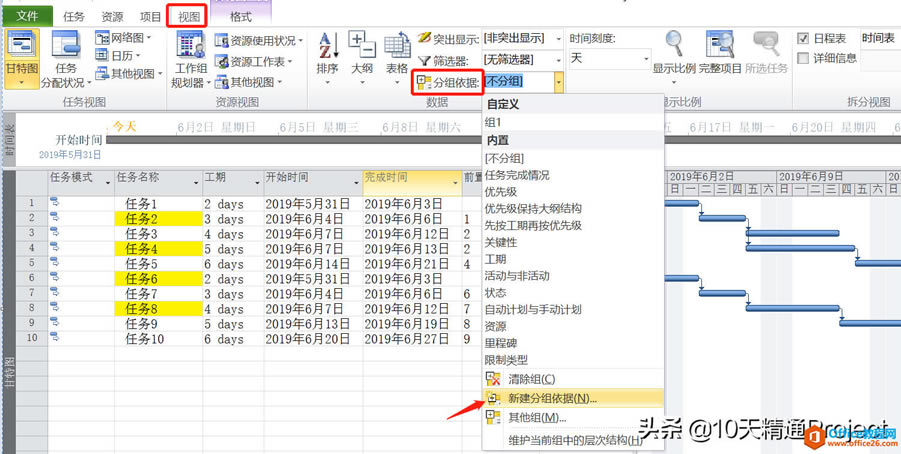Click Filter (筛选器) funnel icon
The image size is (901, 454).
[424, 60]
